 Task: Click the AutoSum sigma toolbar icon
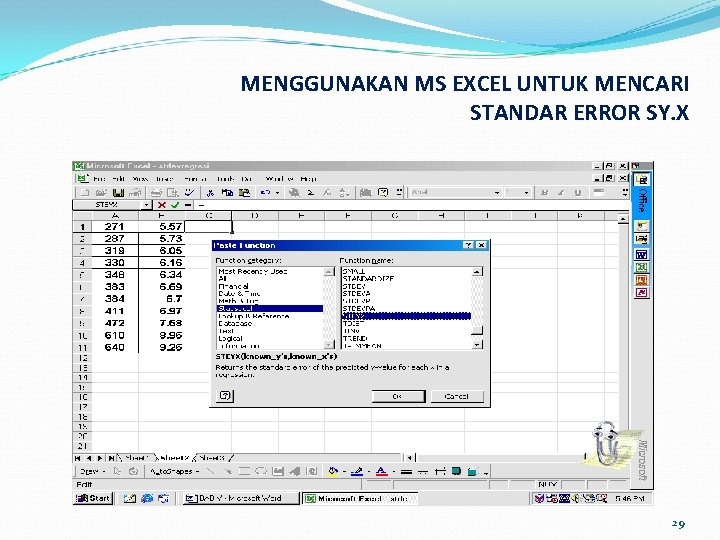point(311,193)
